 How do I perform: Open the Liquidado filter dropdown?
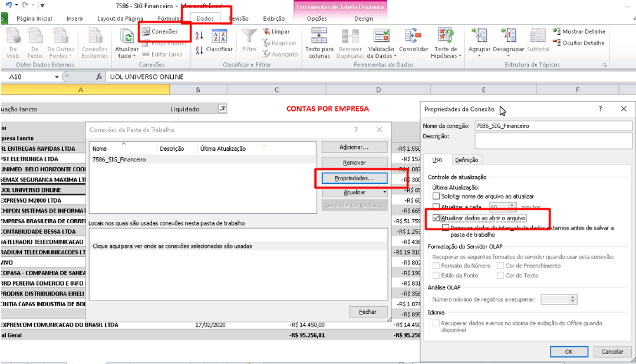coord(222,108)
